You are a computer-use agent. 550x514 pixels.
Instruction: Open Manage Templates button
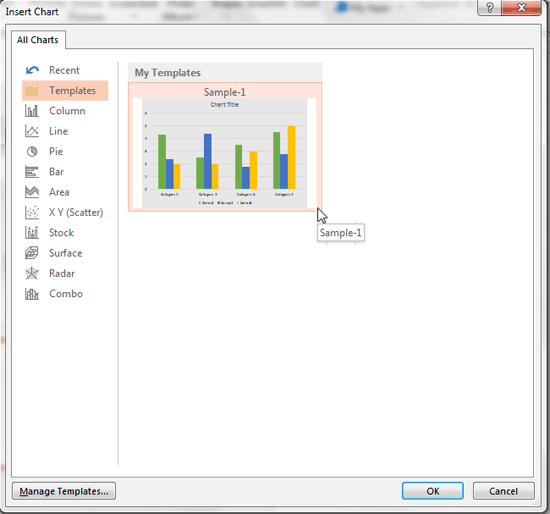(x=64, y=491)
